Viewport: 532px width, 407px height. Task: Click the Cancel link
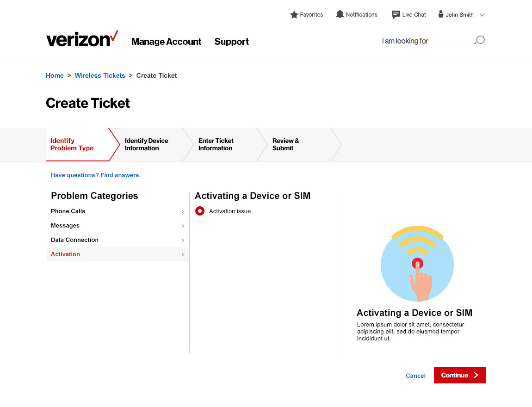(415, 376)
